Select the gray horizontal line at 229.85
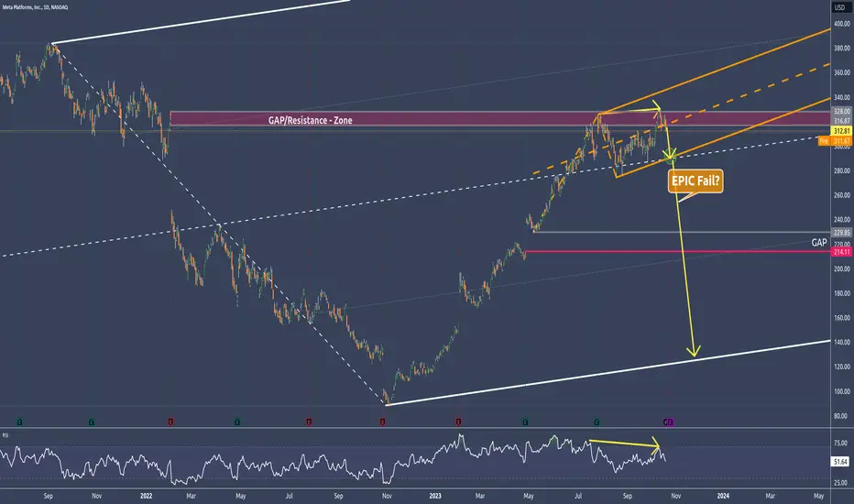Screen dimensions: 854x504 click(683, 233)
